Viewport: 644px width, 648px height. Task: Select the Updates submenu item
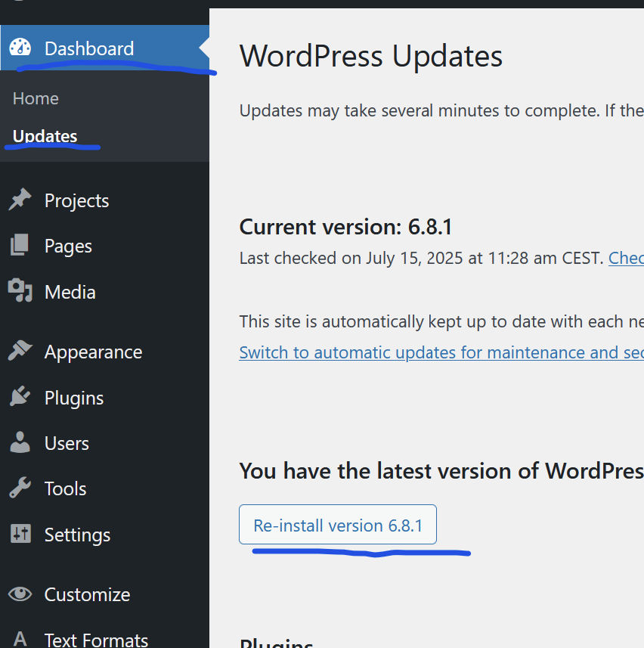pyautogui.click(x=45, y=136)
